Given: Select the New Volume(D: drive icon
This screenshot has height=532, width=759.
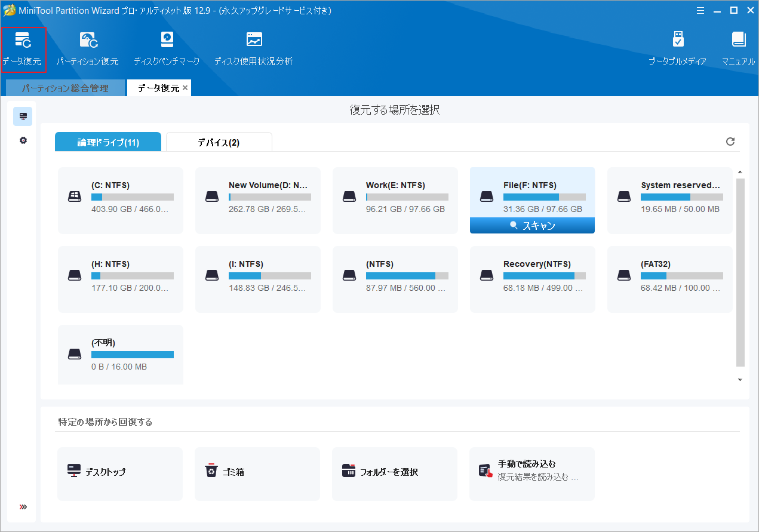Looking at the screenshot, I should pyautogui.click(x=212, y=196).
